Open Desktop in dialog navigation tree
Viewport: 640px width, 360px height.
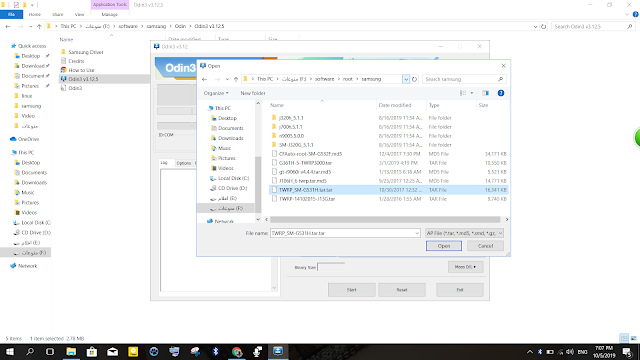[x=227, y=118]
